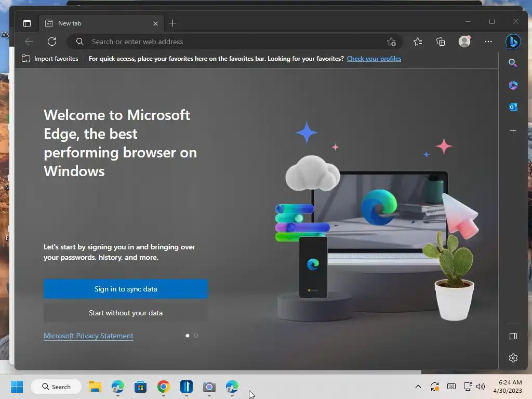Open File Explorer from taskbar

click(x=95, y=387)
